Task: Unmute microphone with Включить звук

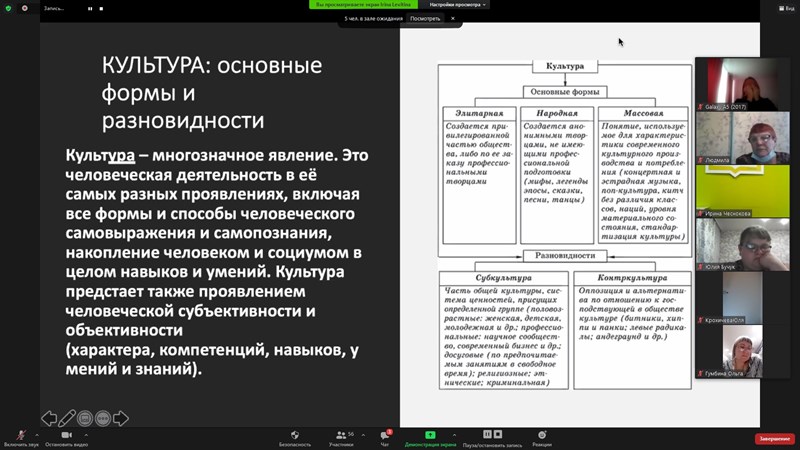Action: 21,438
